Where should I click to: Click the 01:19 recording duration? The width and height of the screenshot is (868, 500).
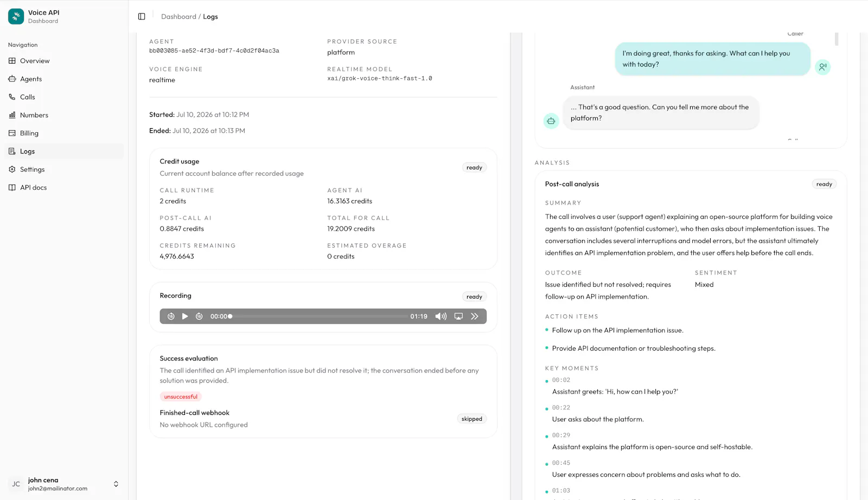(x=419, y=317)
